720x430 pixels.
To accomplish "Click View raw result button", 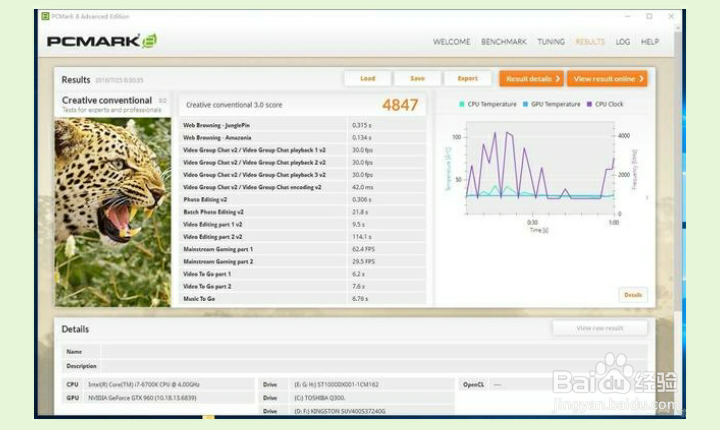I will tap(600, 328).
